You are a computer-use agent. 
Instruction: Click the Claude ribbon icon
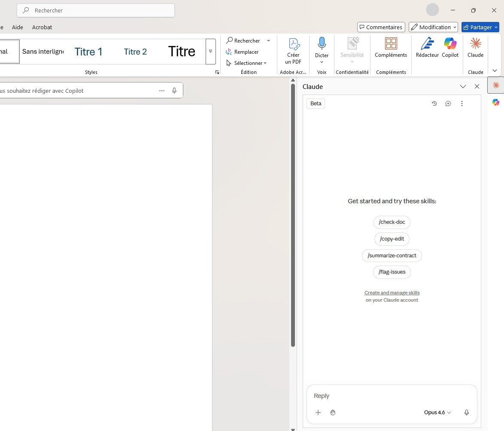[475, 44]
